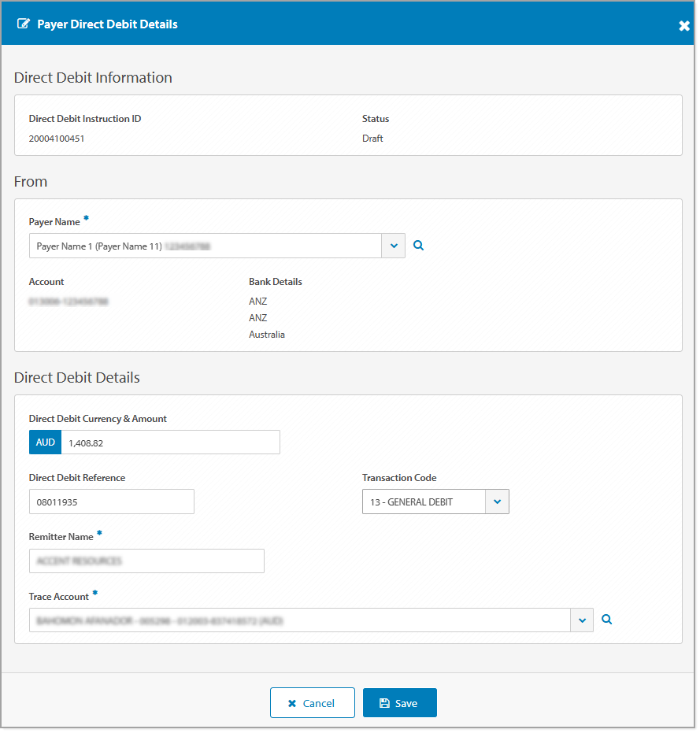Open the Transaction Code dropdown
700x733 pixels.
click(496, 502)
